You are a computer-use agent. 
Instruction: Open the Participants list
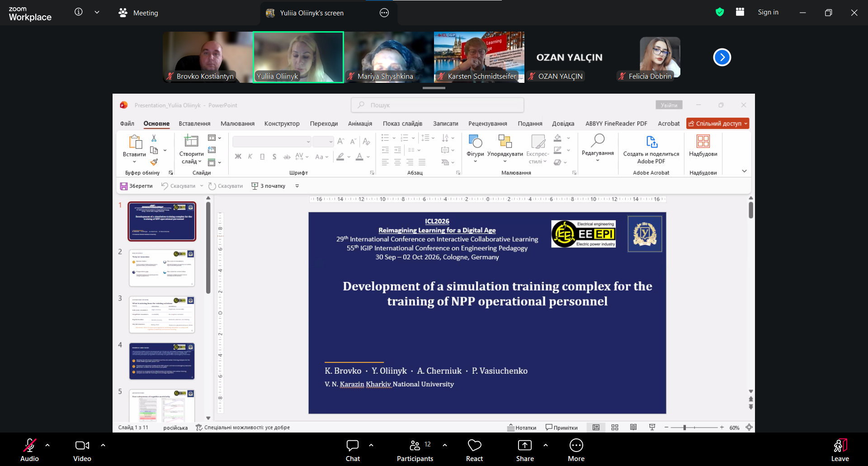(415, 451)
